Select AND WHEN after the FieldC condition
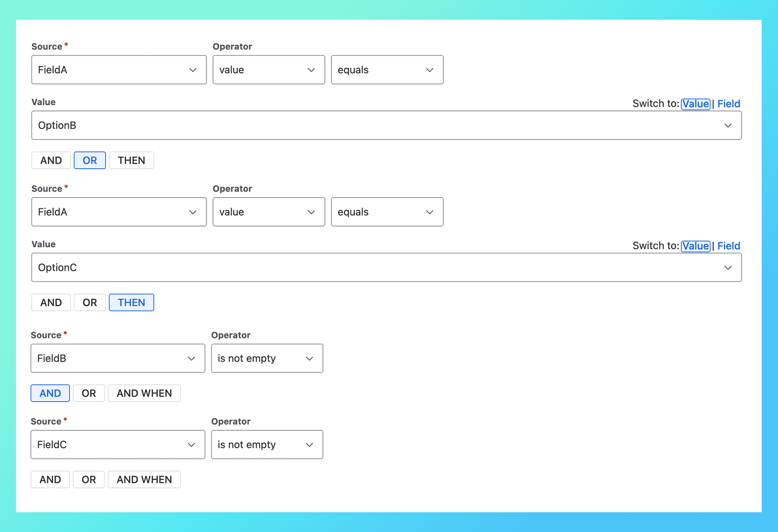778x532 pixels. pos(144,479)
